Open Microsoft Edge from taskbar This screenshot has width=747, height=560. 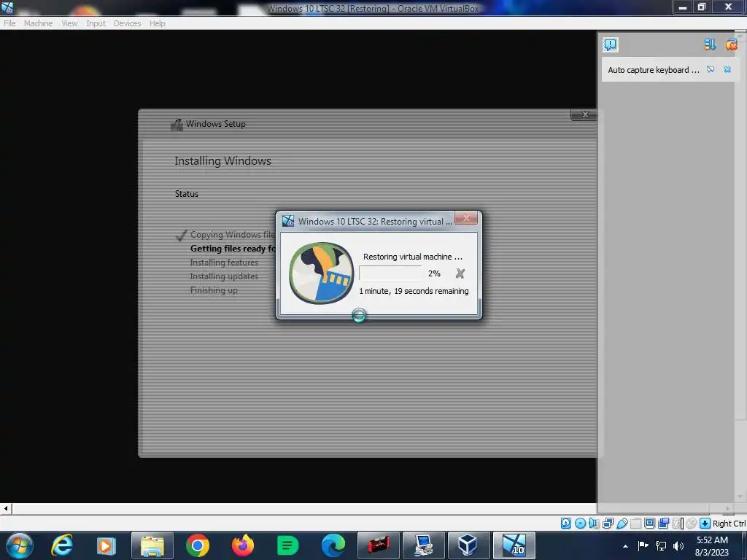tap(333, 545)
